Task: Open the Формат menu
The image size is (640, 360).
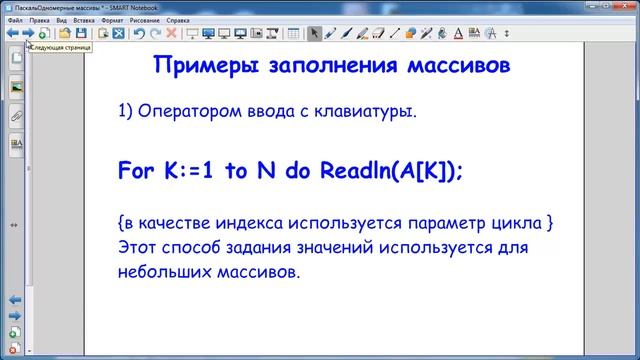Action: pos(112,20)
